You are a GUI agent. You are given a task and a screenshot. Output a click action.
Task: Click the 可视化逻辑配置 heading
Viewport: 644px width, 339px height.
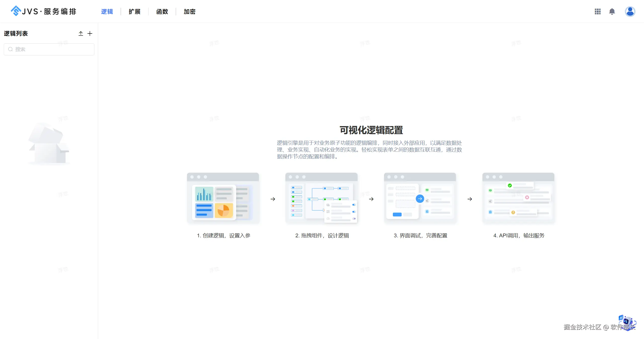[x=371, y=130]
